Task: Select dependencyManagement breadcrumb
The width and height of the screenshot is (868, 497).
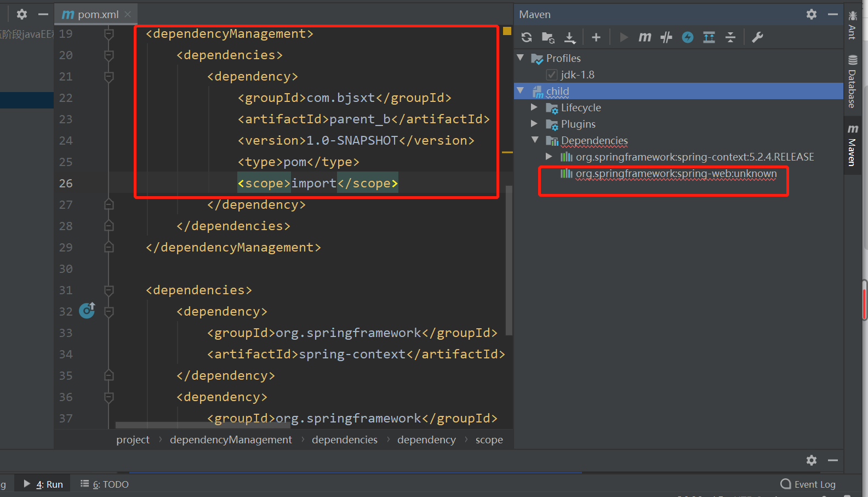Action: [231, 439]
